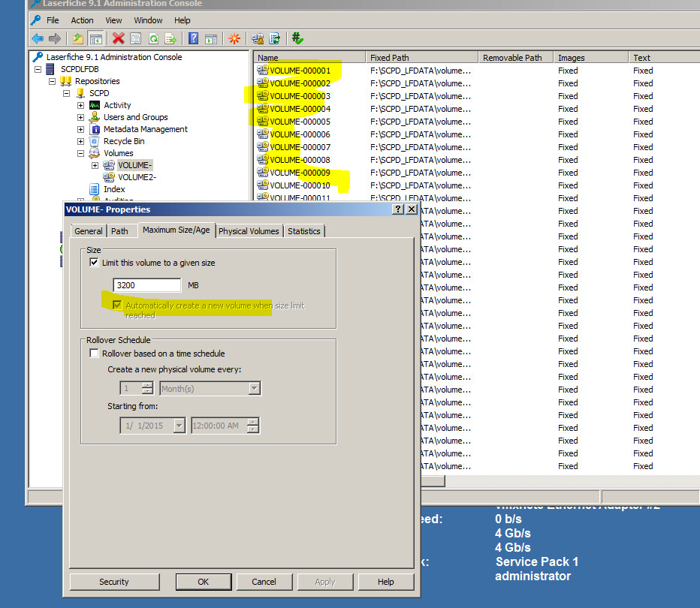Collapse the Repositories tree node
700x608 pixels.
click(x=52, y=81)
